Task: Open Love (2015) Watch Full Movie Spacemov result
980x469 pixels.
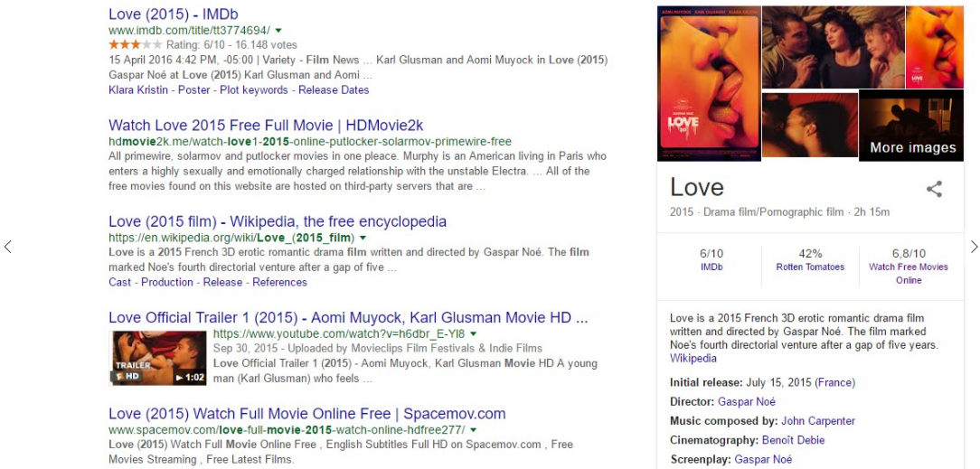Action: click(x=306, y=413)
